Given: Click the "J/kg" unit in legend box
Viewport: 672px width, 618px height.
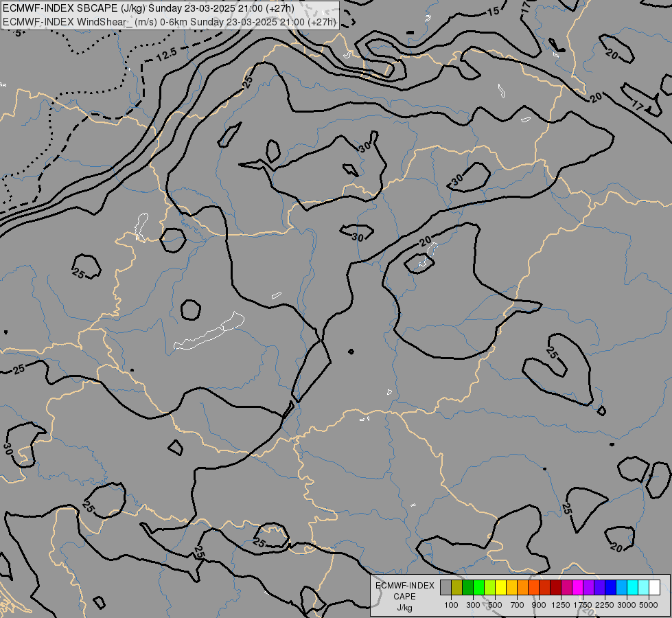Looking at the screenshot, I should click(404, 608).
